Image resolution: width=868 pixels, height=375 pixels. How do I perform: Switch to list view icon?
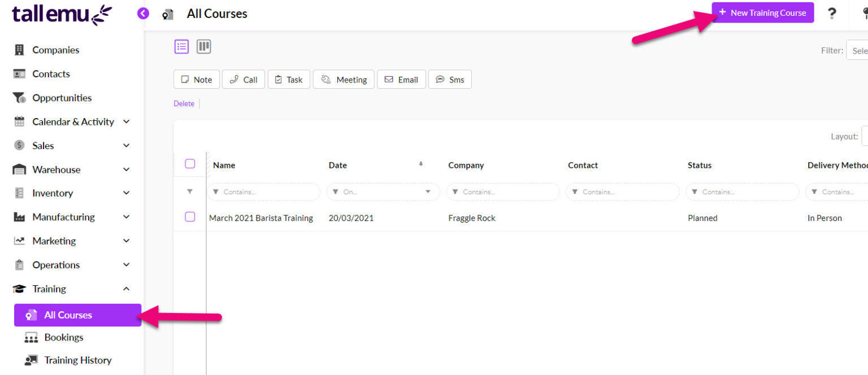[181, 47]
